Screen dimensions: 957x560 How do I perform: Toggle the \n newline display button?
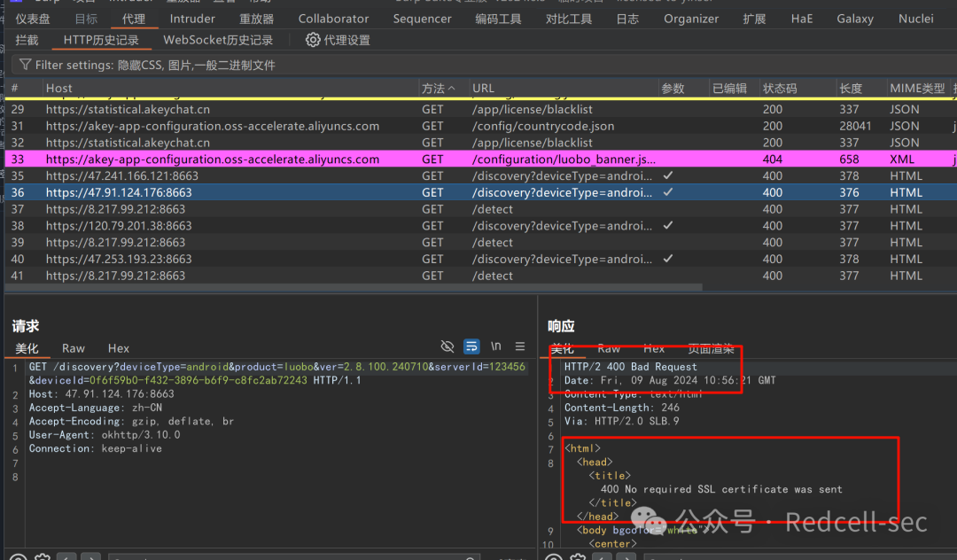(496, 346)
